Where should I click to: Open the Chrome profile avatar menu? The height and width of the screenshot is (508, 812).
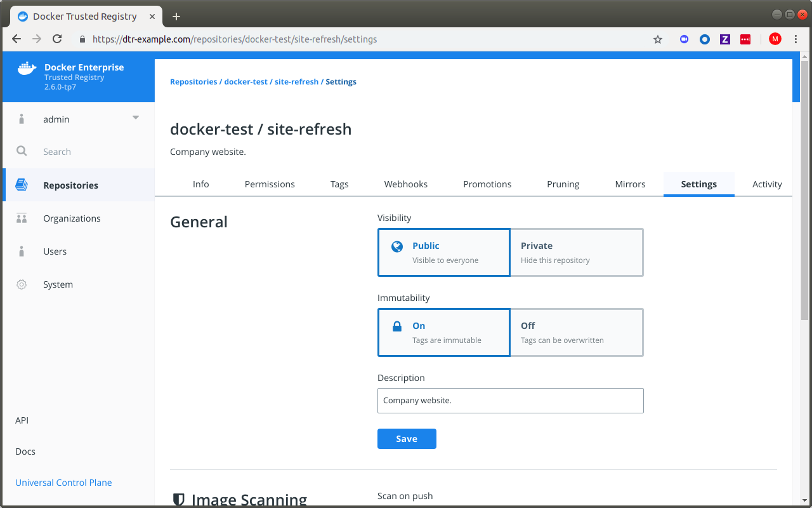775,39
